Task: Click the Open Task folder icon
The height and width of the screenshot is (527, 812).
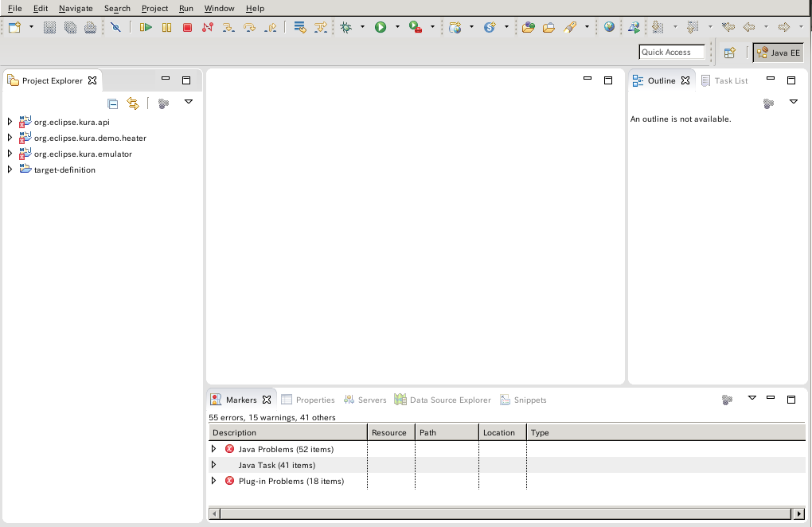Action: click(x=549, y=27)
